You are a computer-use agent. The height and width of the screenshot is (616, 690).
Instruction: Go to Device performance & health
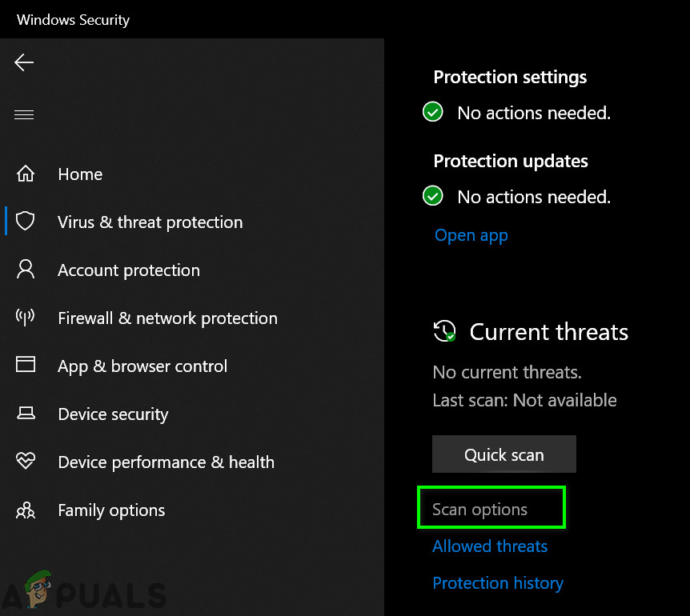[x=166, y=462]
